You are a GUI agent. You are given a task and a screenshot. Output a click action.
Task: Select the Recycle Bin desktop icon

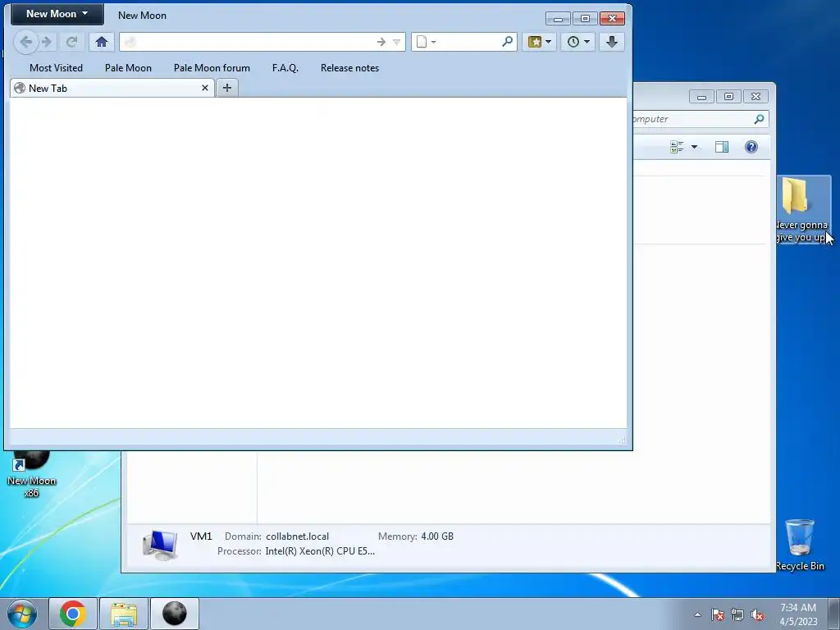(800, 545)
